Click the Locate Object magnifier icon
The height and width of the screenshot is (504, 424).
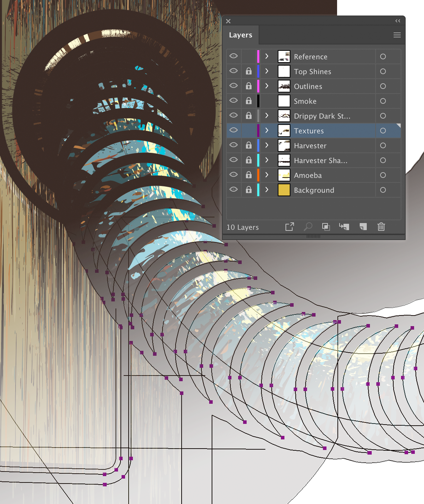(x=308, y=227)
